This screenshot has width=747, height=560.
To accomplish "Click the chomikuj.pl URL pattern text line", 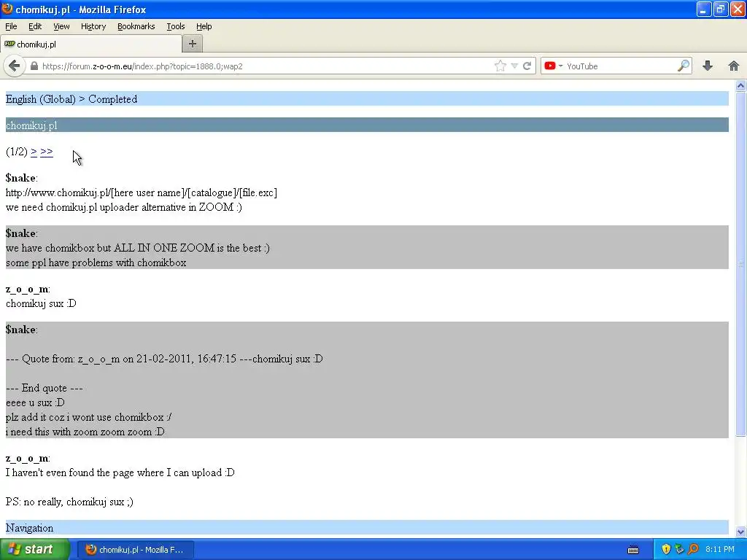I will pyautogui.click(x=142, y=192).
